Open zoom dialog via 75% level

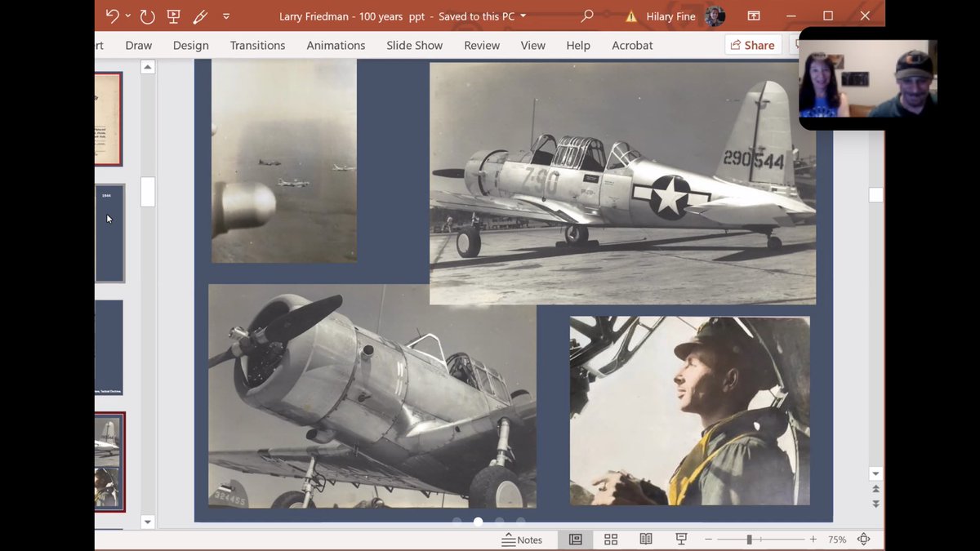837,540
